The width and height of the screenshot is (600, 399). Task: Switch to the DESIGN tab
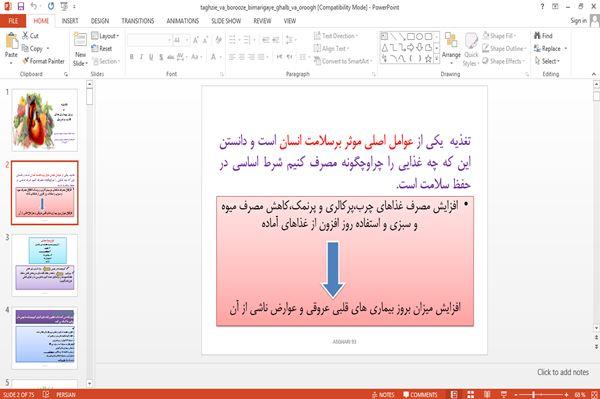(100, 21)
